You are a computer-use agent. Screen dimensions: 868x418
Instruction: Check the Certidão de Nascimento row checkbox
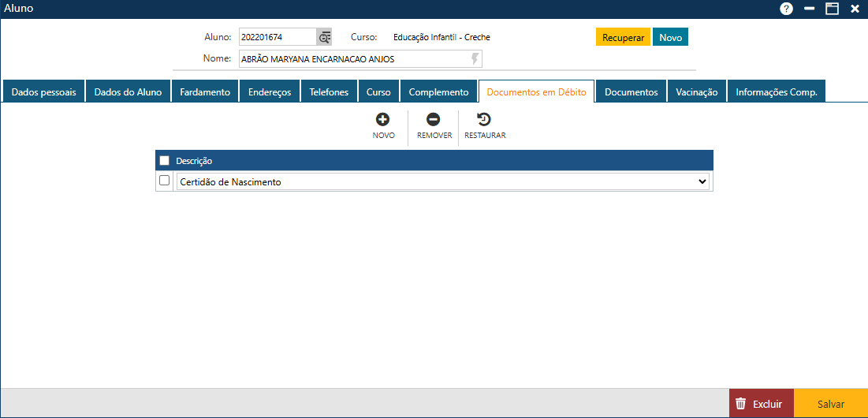click(165, 181)
